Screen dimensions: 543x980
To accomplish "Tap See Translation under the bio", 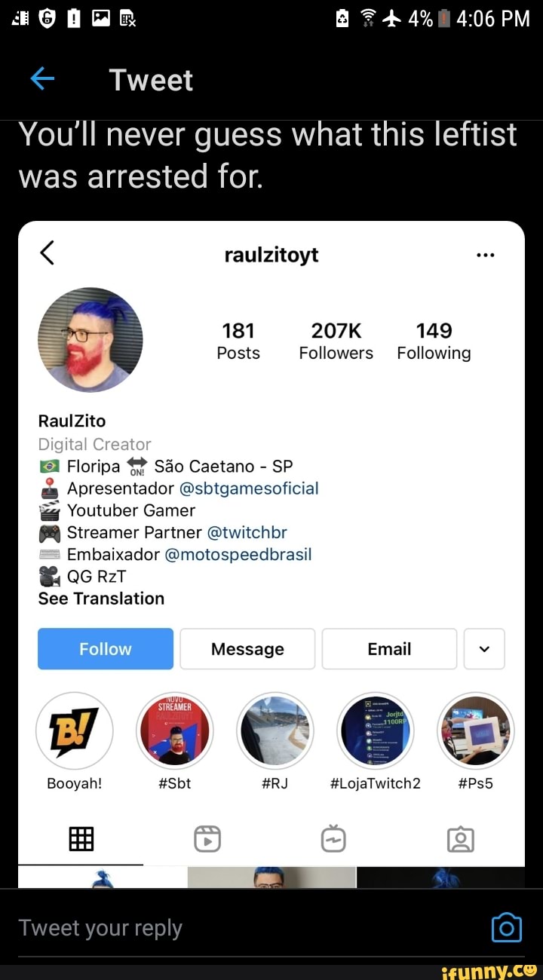I will pos(101,599).
